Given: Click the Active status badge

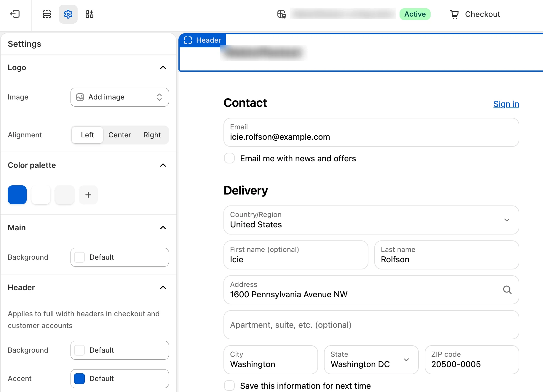Looking at the screenshot, I should pyautogui.click(x=415, y=14).
